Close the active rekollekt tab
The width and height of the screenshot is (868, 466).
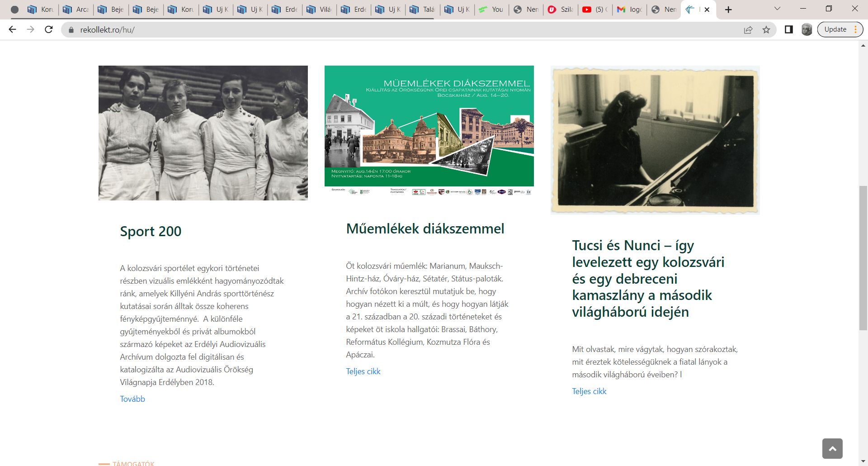coord(707,10)
